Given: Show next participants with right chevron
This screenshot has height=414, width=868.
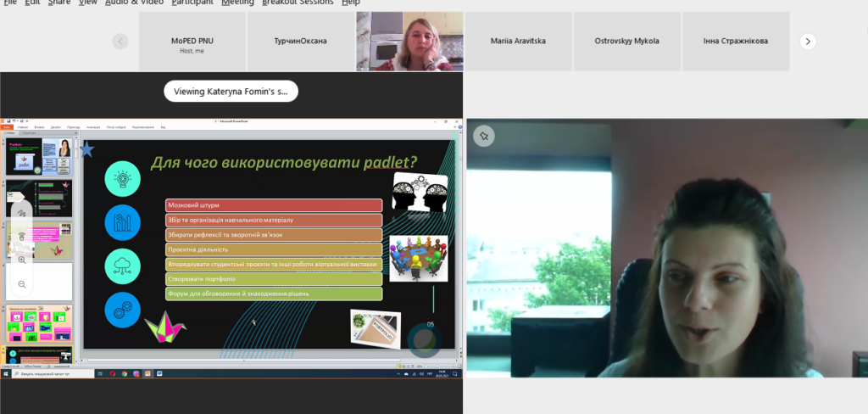Looking at the screenshot, I should pyautogui.click(x=808, y=41).
